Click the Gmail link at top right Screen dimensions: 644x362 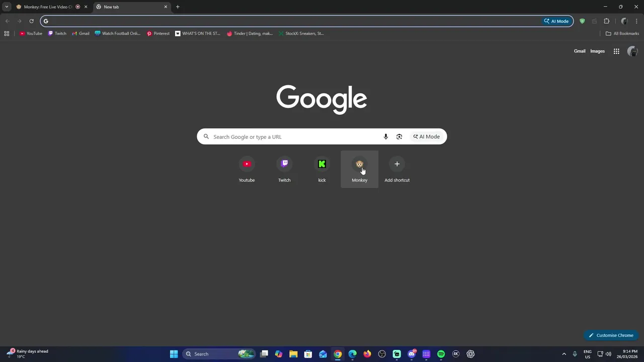[580, 51]
